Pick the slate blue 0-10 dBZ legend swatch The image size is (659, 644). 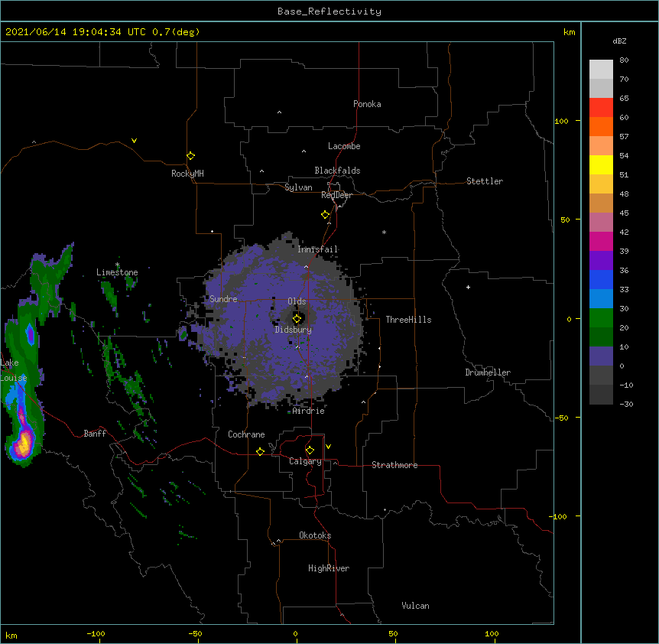(601, 356)
